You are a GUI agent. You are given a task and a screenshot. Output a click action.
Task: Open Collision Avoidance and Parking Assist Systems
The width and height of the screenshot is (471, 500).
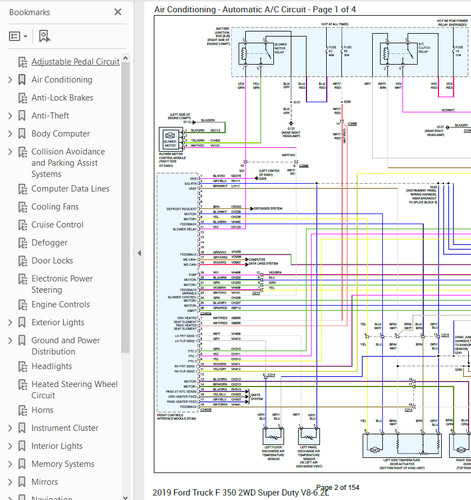(x=68, y=163)
